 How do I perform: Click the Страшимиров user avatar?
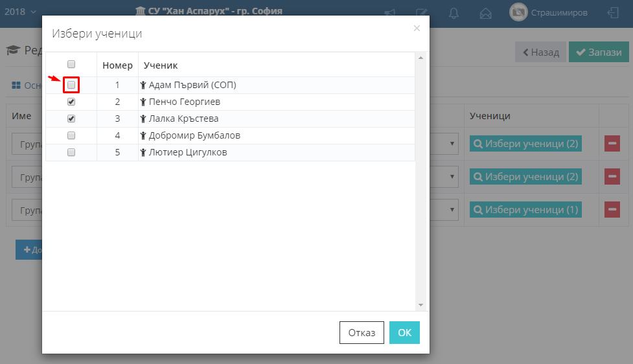click(x=518, y=12)
